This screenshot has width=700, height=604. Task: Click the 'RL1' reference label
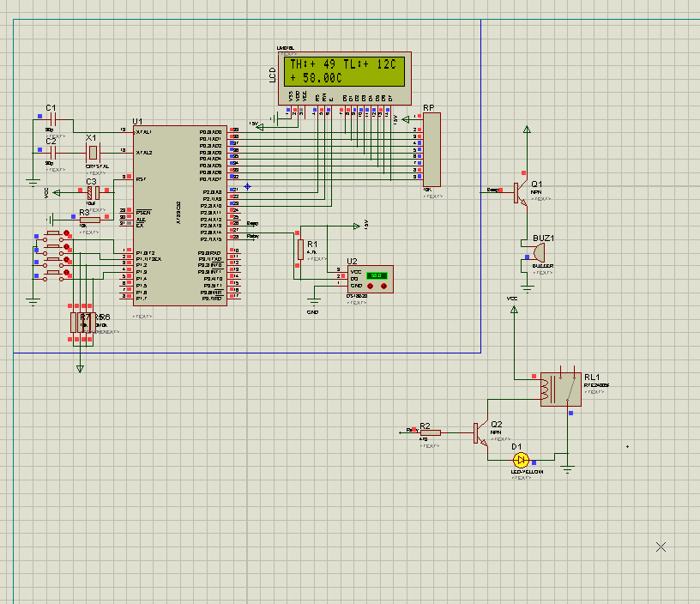(x=592, y=377)
